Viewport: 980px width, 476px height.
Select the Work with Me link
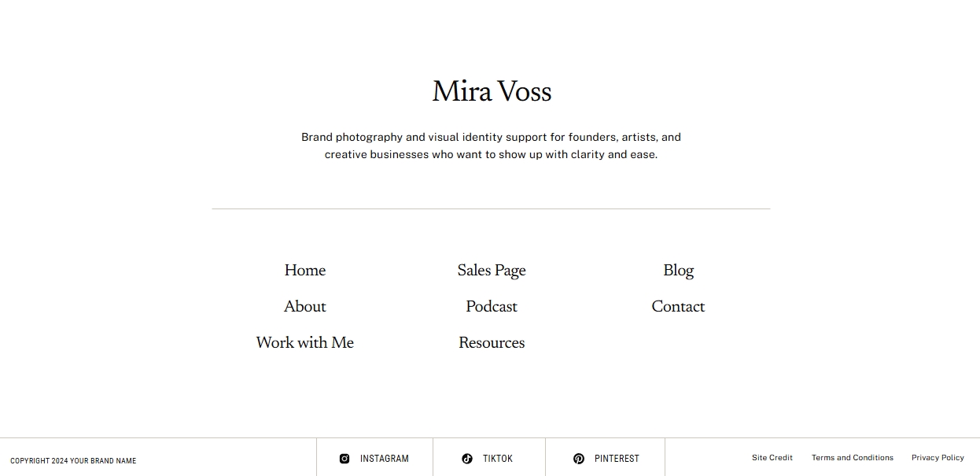(305, 343)
